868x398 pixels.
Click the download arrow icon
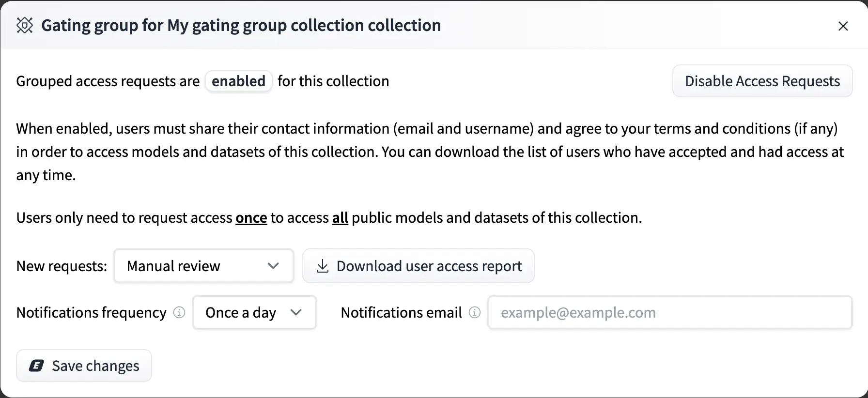coord(322,266)
